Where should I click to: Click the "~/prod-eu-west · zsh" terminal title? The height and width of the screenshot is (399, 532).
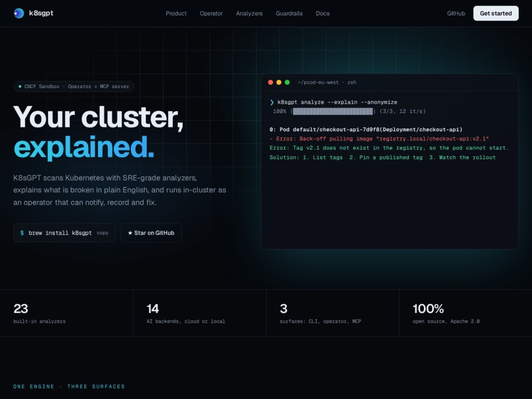(327, 83)
